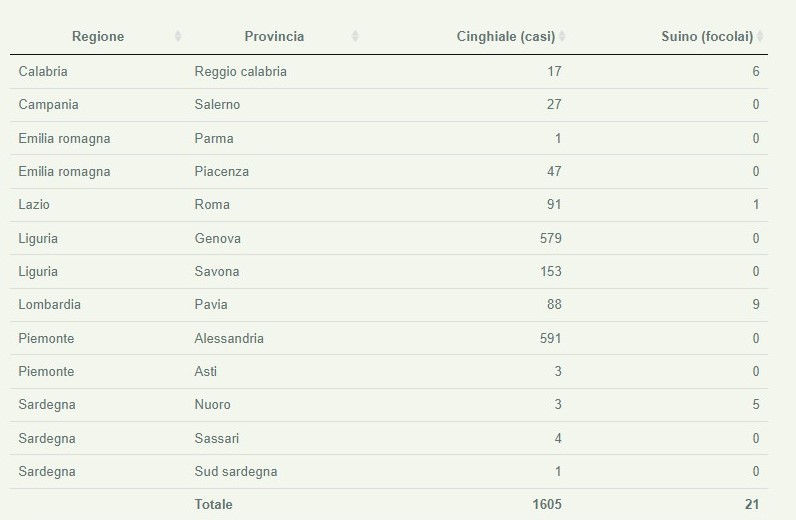Select the Savona province cell
The image size is (796, 520).
217,272
